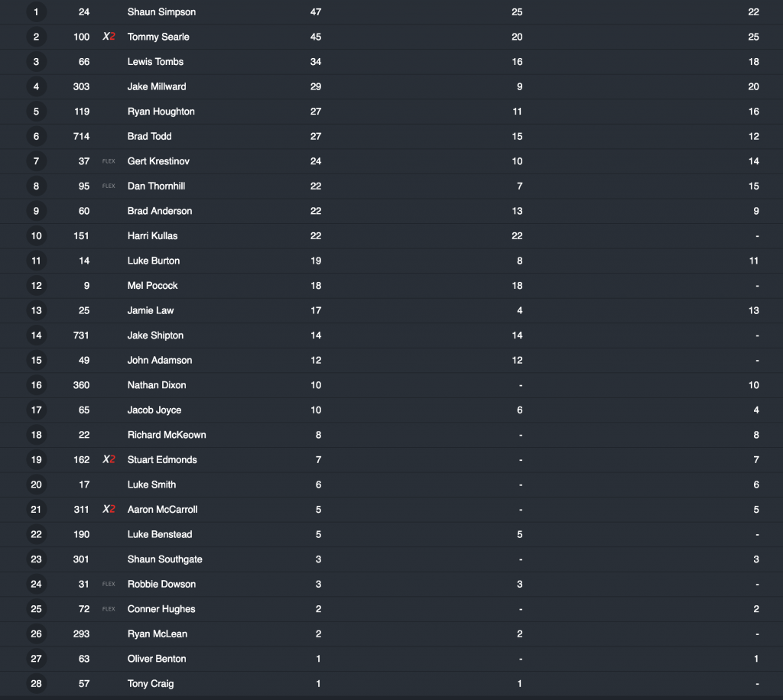Click the X2 logo beside Stuart Edmonds
This screenshot has width=783, height=700.
click(x=109, y=459)
